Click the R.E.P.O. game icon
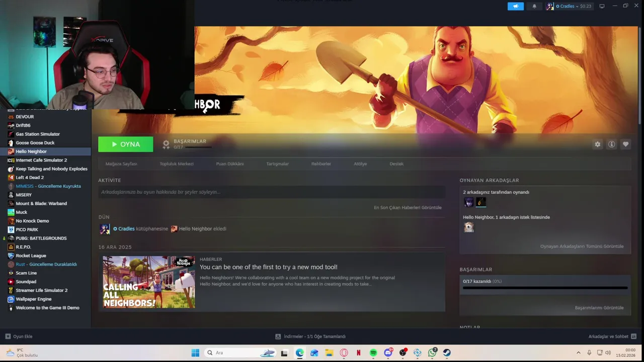The width and height of the screenshot is (644, 362). coord(11,247)
